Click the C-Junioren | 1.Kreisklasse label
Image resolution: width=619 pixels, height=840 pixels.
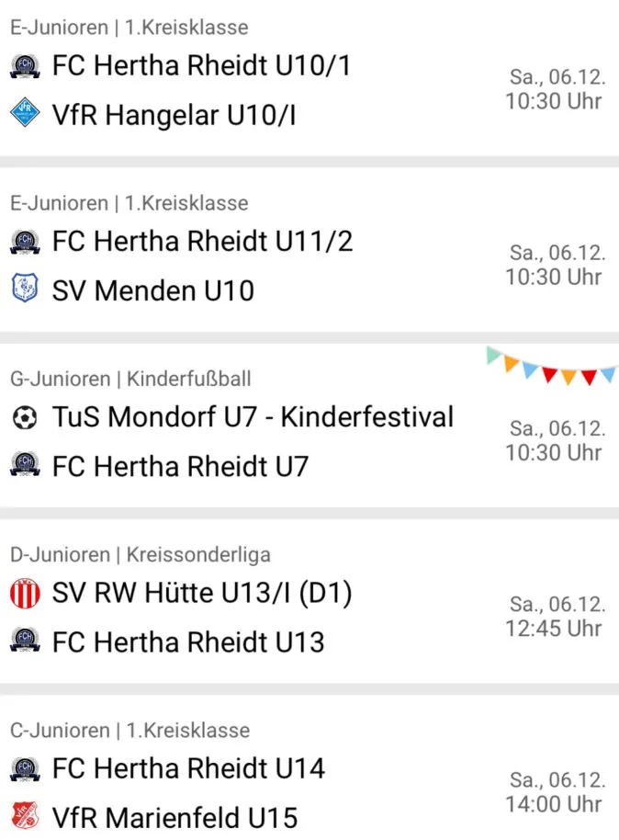(129, 731)
